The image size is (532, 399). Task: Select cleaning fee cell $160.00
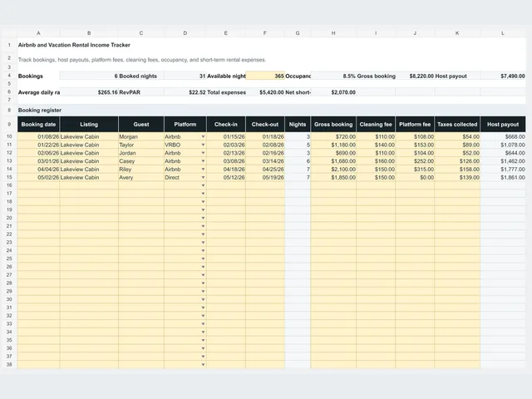click(x=376, y=160)
